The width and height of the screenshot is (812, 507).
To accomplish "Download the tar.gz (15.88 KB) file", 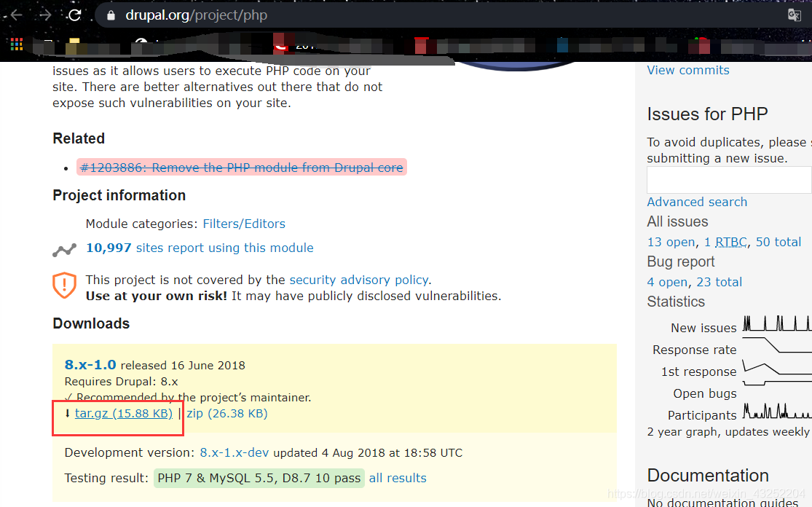I will coord(124,413).
